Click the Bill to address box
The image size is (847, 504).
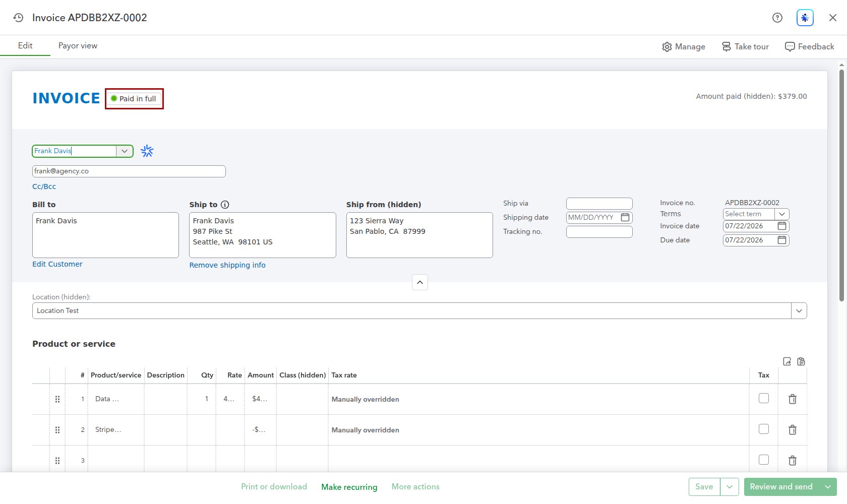[105, 235]
